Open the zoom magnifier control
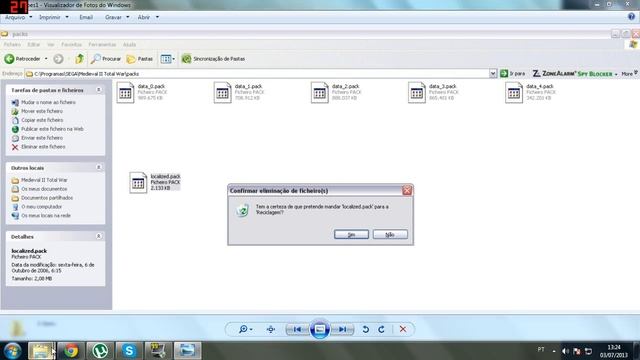 pyautogui.click(x=245, y=329)
